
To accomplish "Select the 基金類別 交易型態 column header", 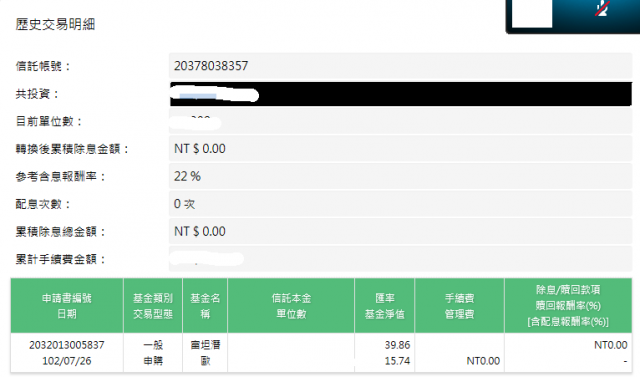I will tap(153, 306).
